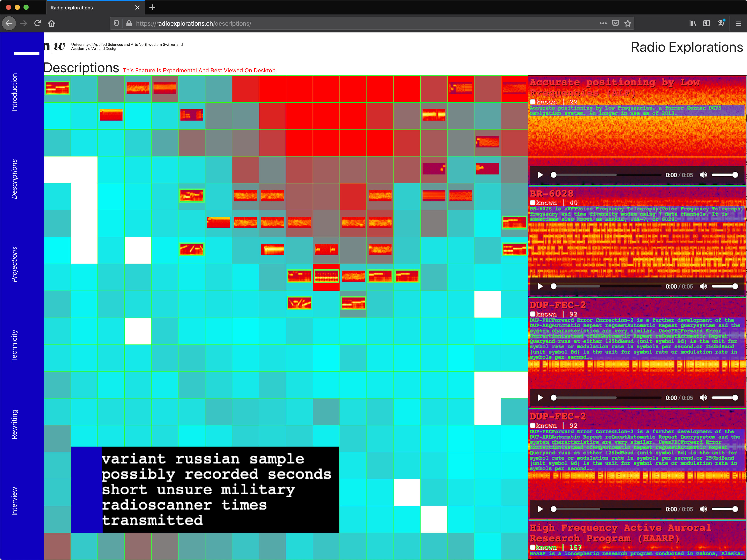Go to the browser home page icon
747x560 pixels.
pos(51,23)
